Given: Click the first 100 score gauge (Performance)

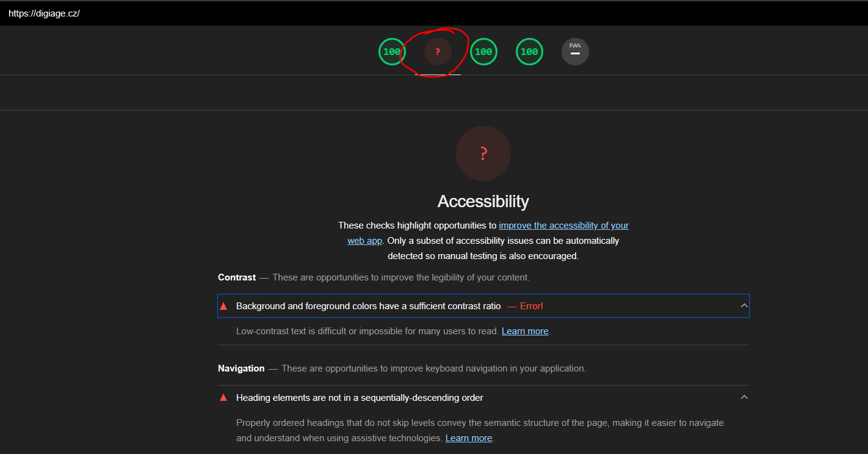Looking at the screenshot, I should tap(392, 51).
